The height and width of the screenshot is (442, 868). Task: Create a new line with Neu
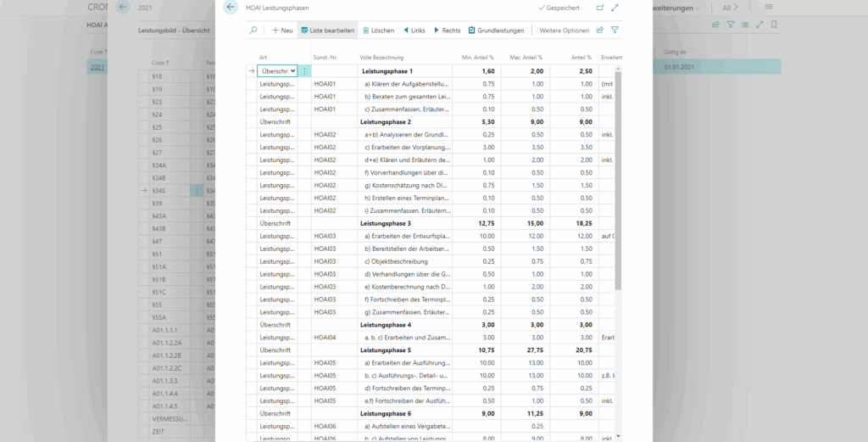[x=282, y=31]
